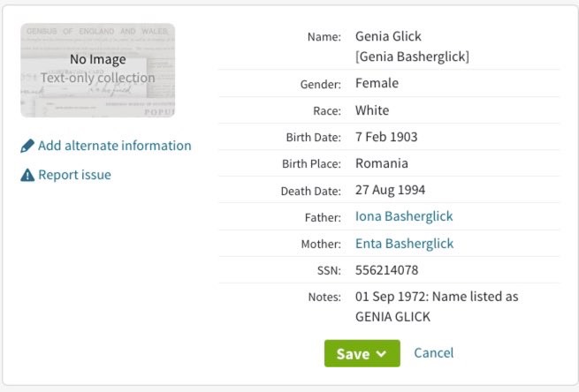Open mother Enta Basherglick's record
Image resolution: width=579 pixels, height=392 pixels.
[404, 244]
